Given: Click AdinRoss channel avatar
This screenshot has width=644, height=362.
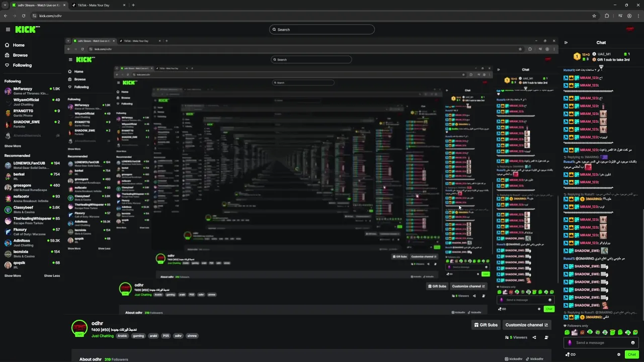Looking at the screenshot, I should pos(8,243).
